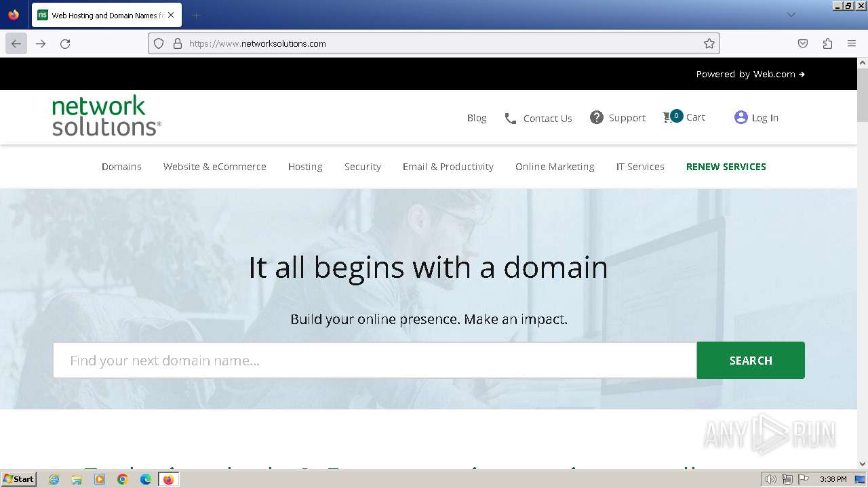
Task: Click the Action Center flag tray icon
Action: [x=804, y=479]
